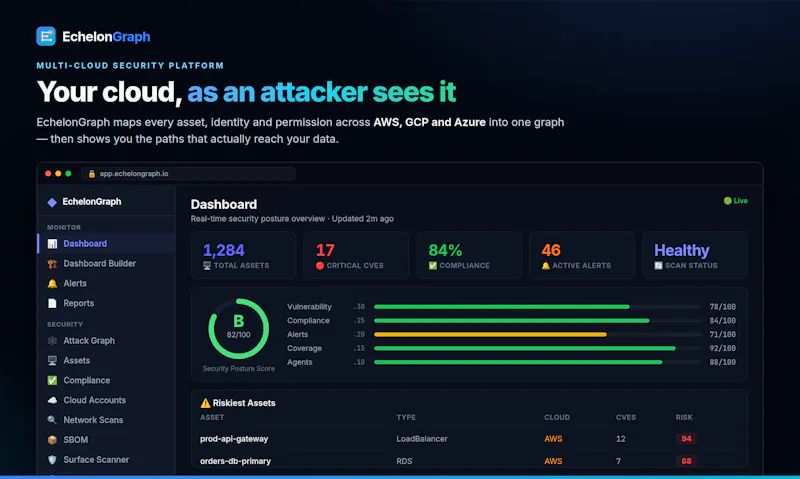800x479 pixels.
Task: Click the Alerts bell icon in sidebar
Action: 52,284
